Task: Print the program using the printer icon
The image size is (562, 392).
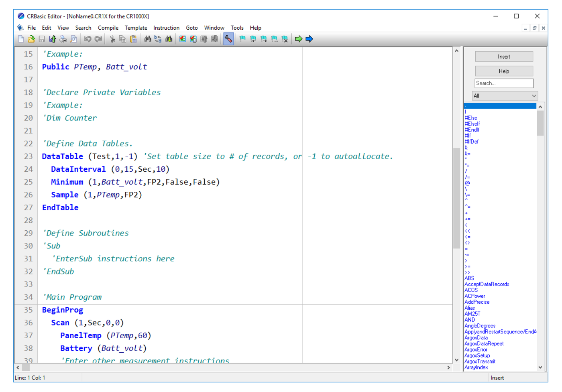Action: (63, 39)
